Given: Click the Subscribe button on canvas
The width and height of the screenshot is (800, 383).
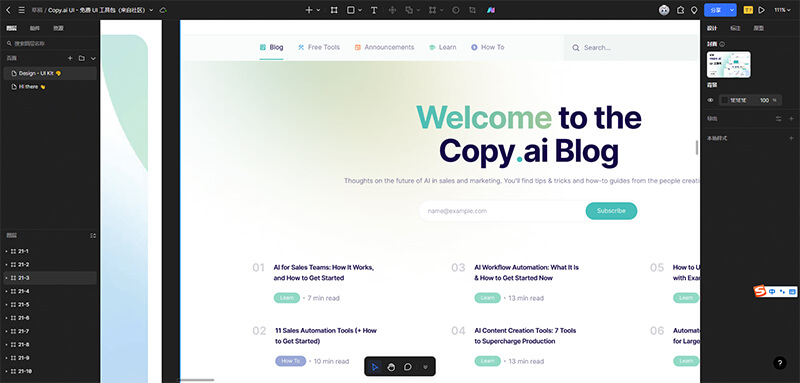Looking at the screenshot, I should (x=611, y=211).
